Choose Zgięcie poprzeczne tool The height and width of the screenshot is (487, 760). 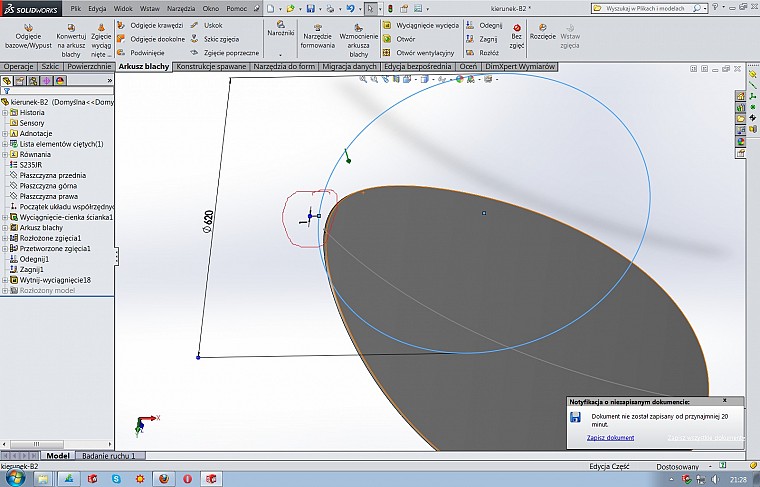[x=224, y=52]
